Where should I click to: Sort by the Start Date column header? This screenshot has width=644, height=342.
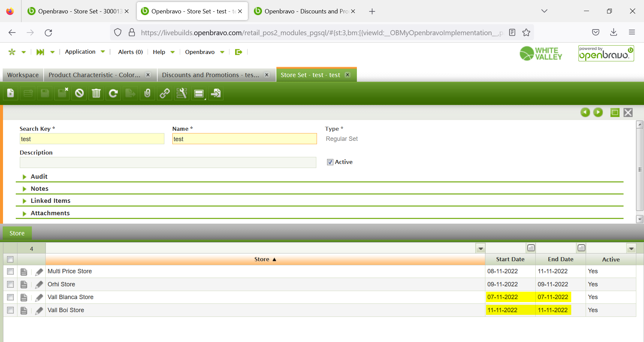[510, 260]
